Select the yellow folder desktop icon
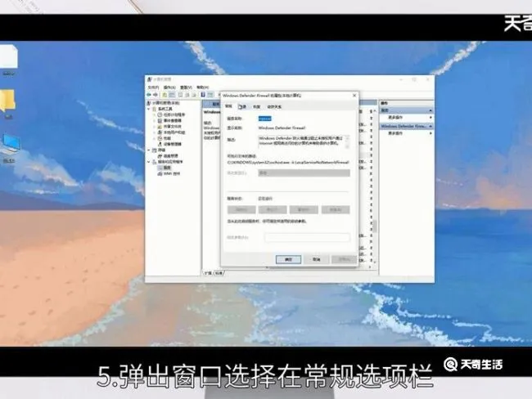 (7, 103)
